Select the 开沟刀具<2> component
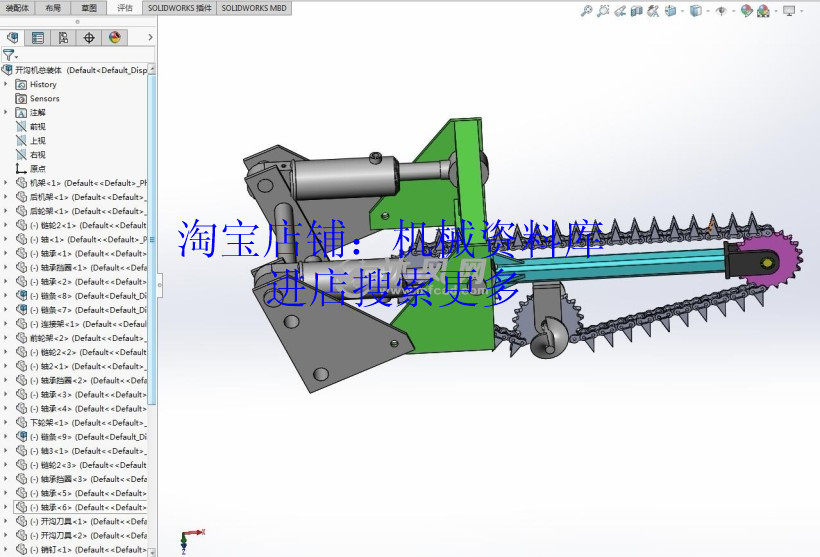Screen dimensions: 820x557 click(x=81, y=536)
